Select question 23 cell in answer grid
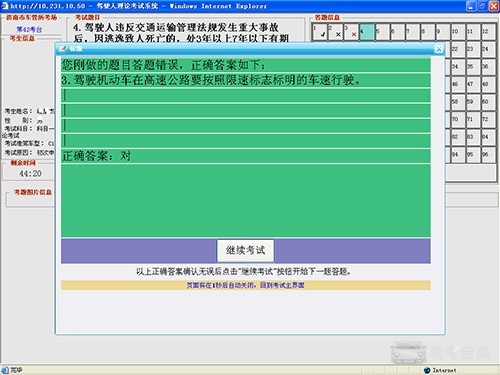Screen dimensions: 500x375 point(474,50)
